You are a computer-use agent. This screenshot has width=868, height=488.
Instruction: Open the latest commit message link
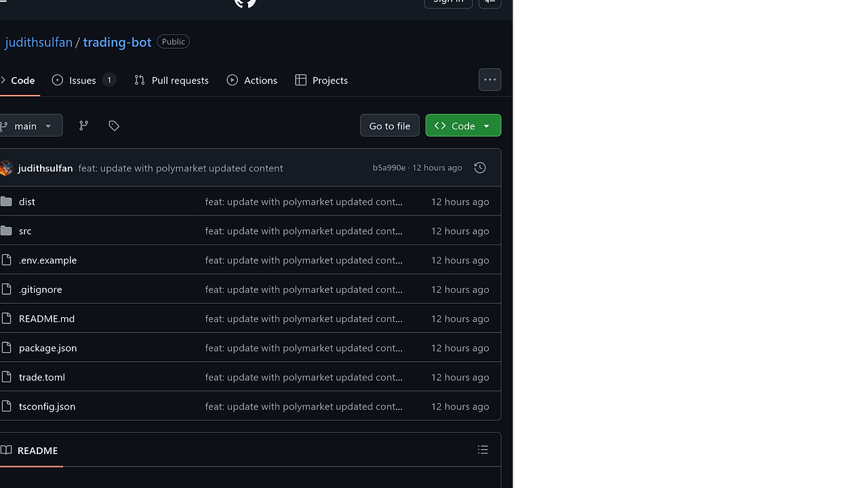(x=180, y=168)
